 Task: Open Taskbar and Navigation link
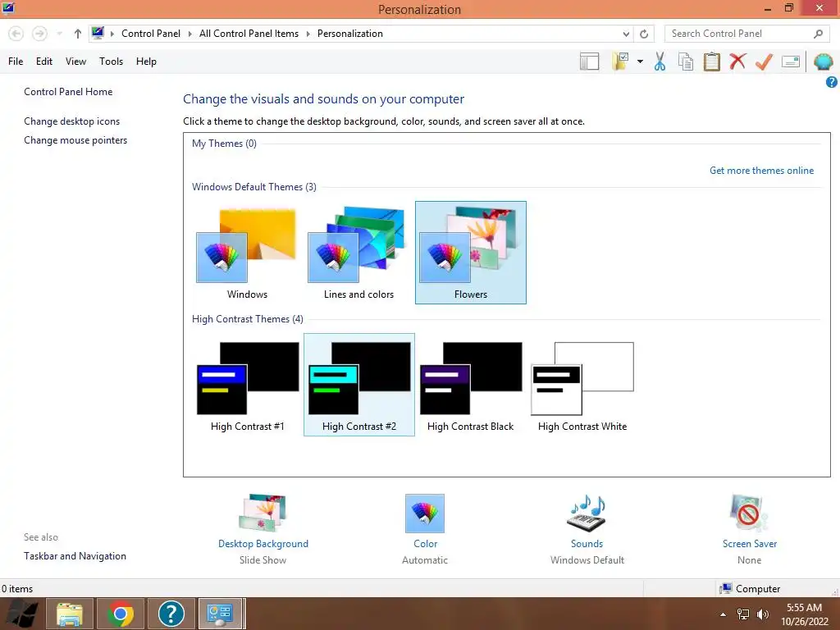75,556
